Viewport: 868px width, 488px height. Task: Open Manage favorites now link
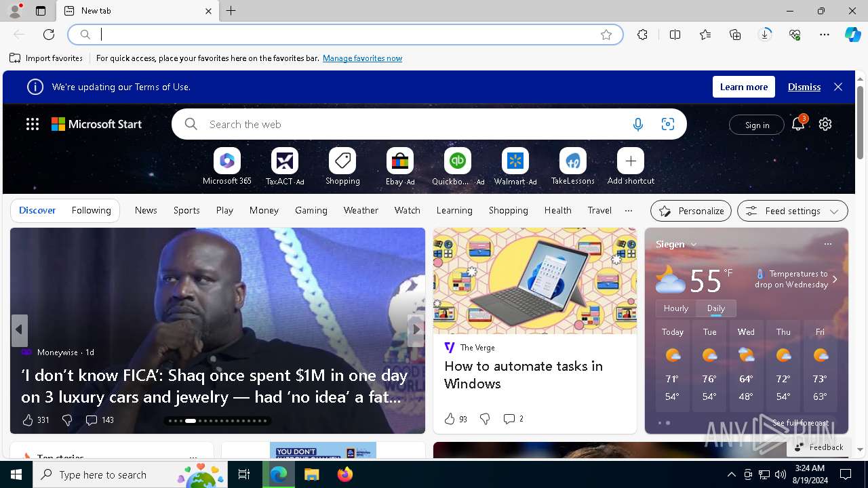point(362,58)
